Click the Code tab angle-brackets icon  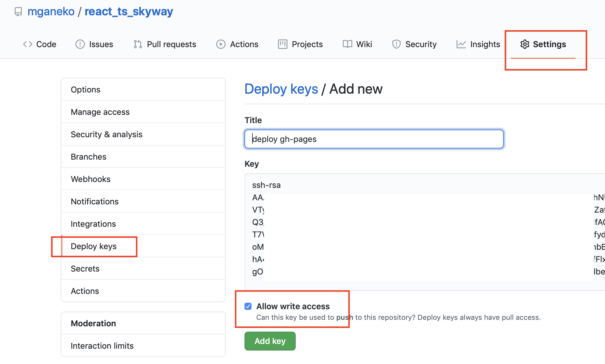[28, 44]
